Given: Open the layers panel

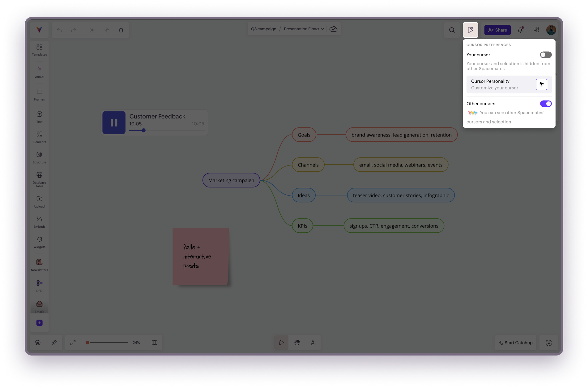Looking at the screenshot, I should coord(38,343).
